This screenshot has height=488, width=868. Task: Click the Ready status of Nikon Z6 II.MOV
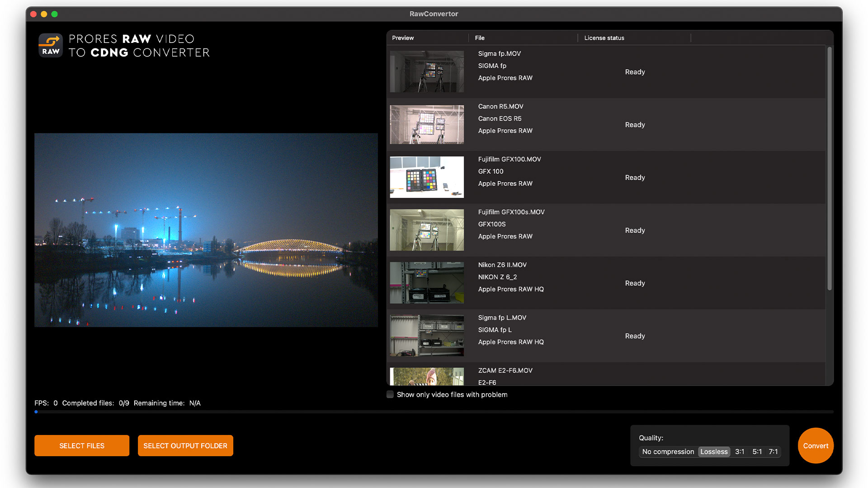[635, 283]
